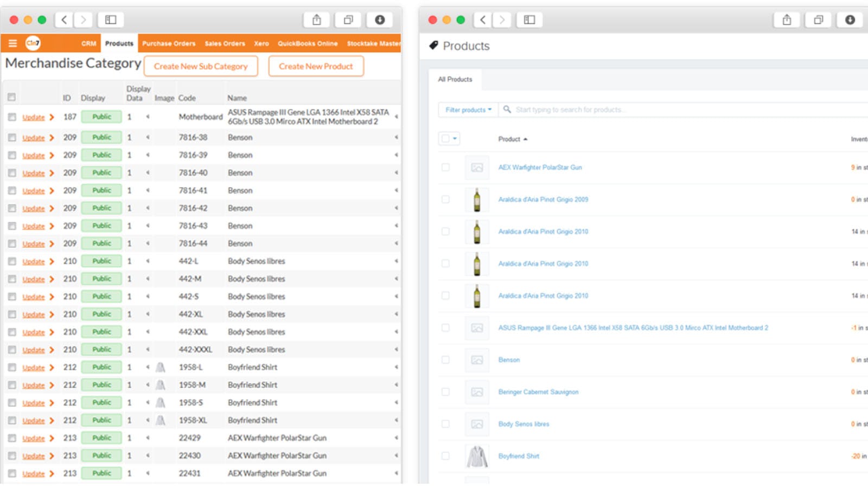Open the hamburger menu in Cin7 window
This screenshot has width=868, height=488.
12,43
